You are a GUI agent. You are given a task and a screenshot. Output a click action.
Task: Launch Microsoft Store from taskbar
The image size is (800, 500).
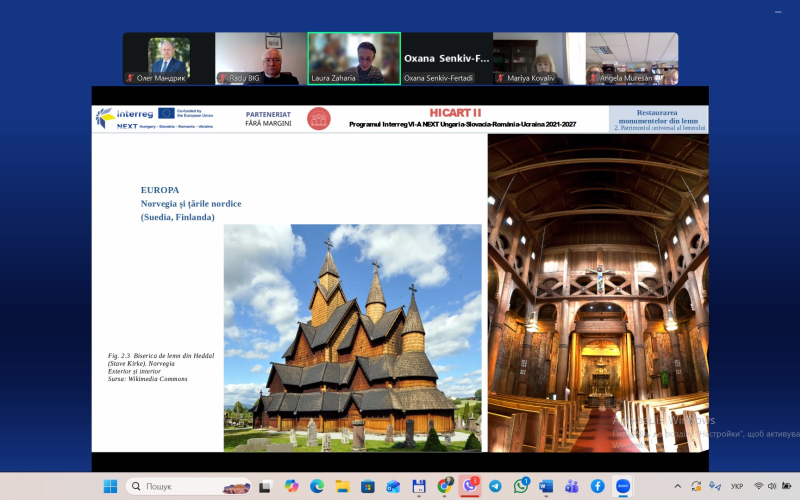click(x=368, y=486)
